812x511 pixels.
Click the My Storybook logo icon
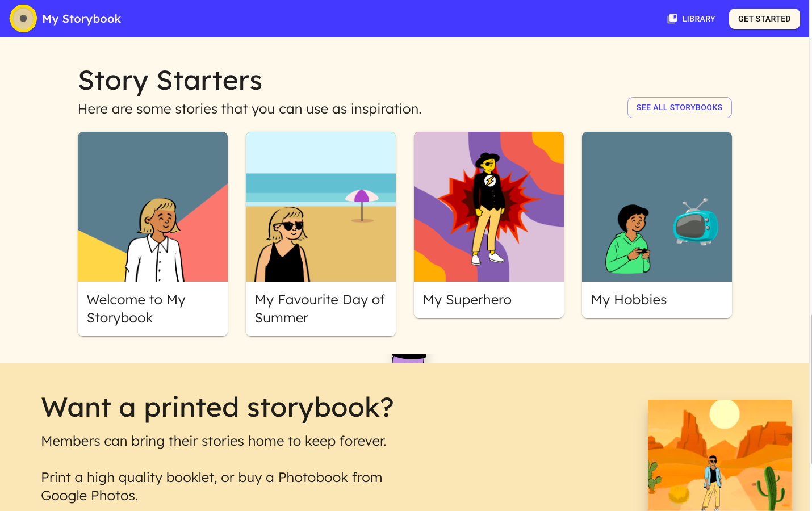tap(23, 18)
